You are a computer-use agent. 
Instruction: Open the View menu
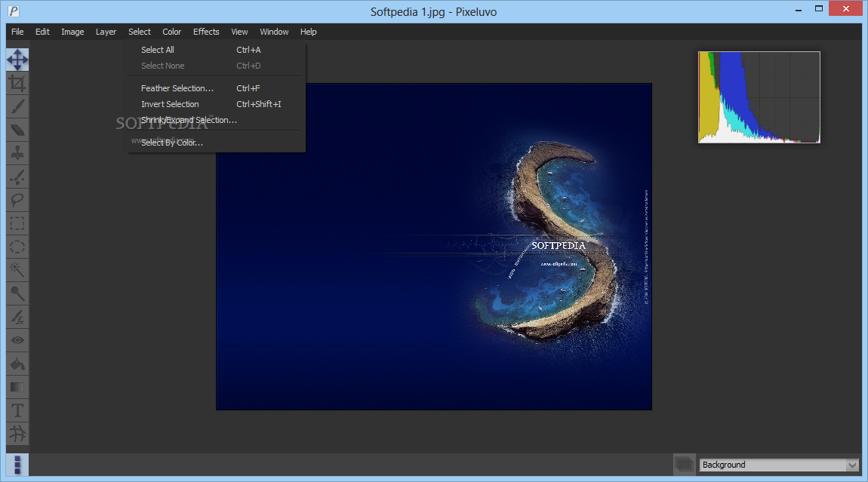[239, 32]
